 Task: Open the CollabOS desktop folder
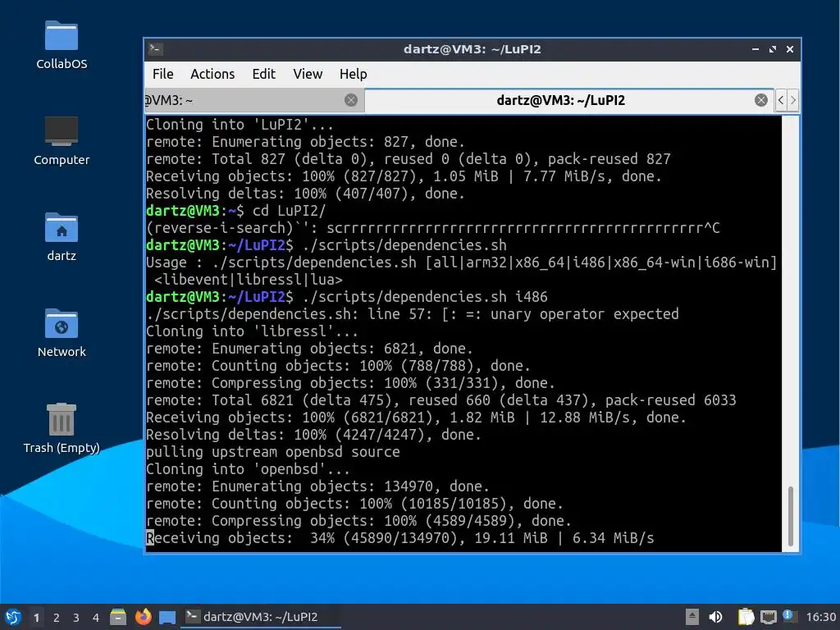[61, 45]
